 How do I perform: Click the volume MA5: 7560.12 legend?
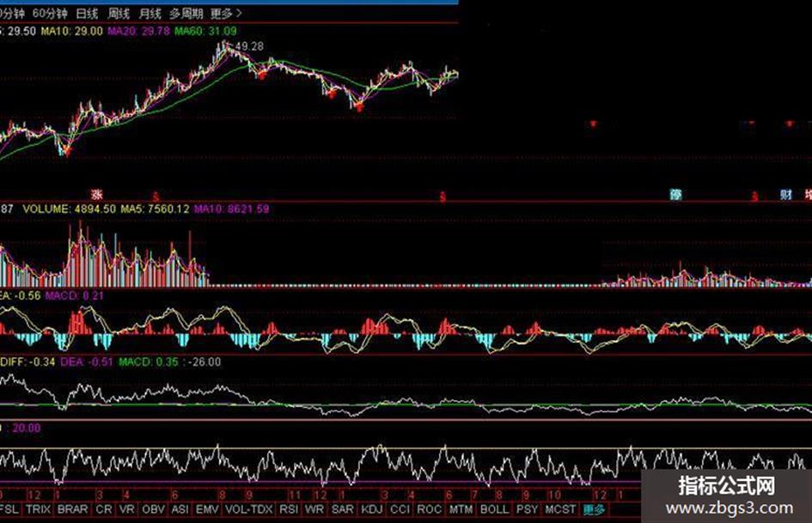coord(155,210)
